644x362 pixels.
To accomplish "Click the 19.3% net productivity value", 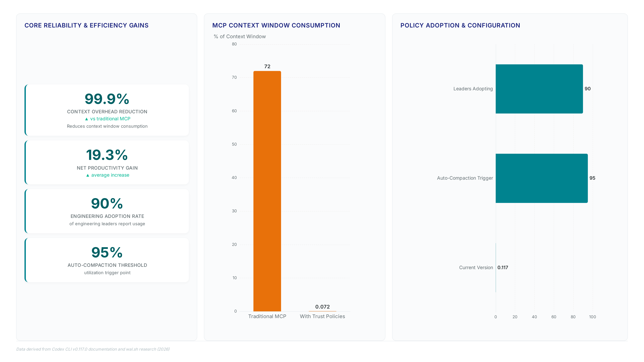I will coord(107,155).
